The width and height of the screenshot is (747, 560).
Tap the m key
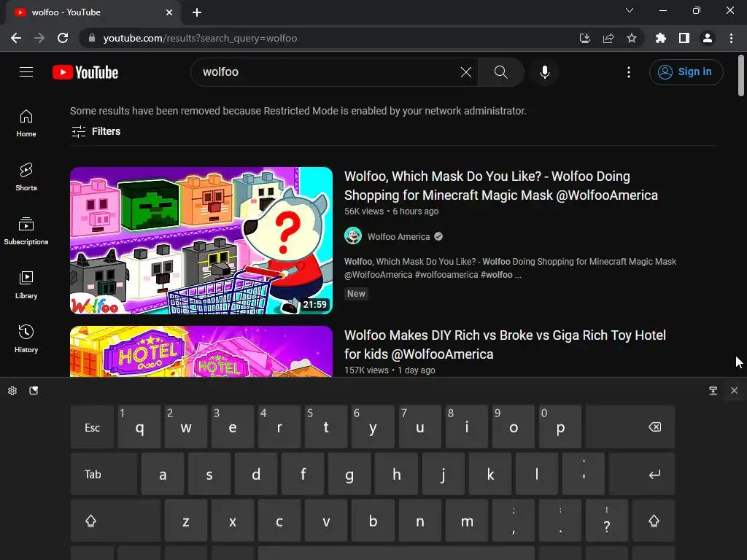(x=467, y=521)
